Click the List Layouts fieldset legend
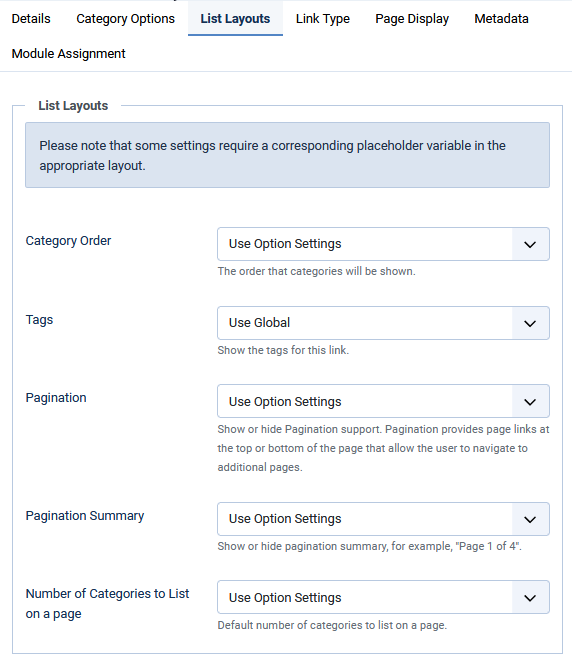 (x=73, y=106)
